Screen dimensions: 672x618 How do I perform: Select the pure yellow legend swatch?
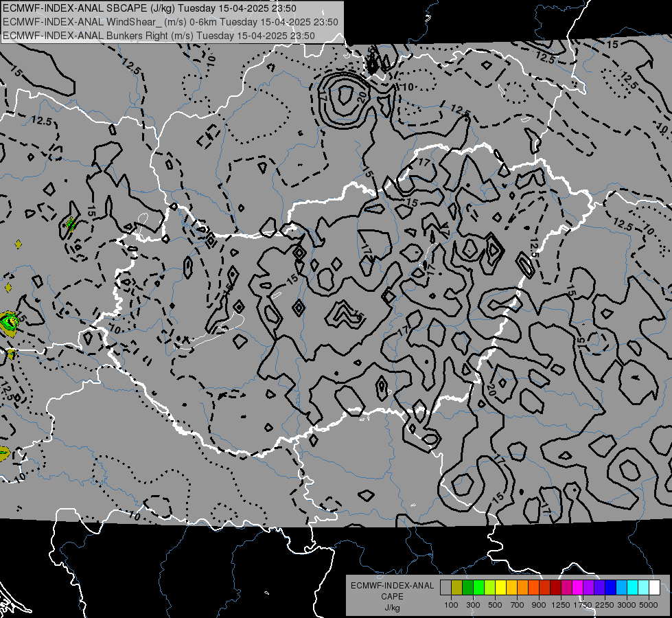pos(500,588)
